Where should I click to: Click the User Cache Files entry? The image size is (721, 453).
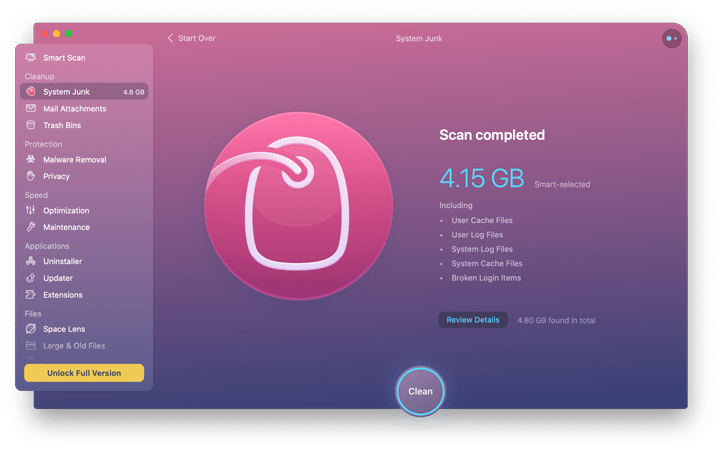pos(482,220)
